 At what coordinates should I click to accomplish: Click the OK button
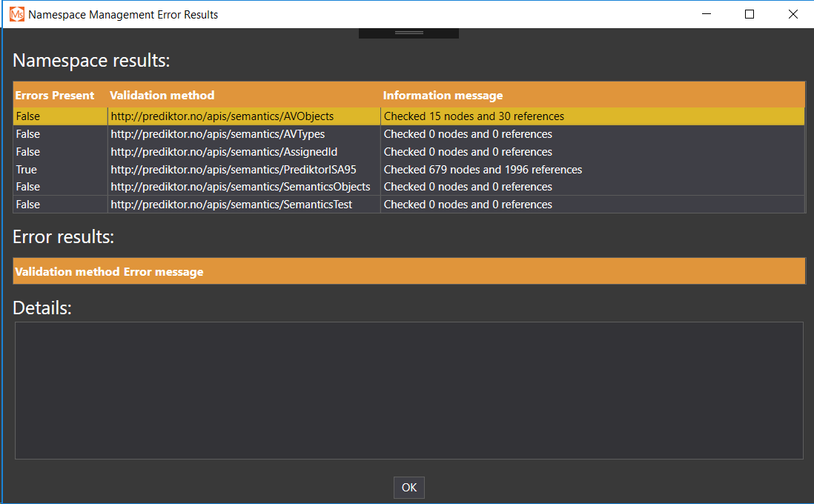point(409,488)
